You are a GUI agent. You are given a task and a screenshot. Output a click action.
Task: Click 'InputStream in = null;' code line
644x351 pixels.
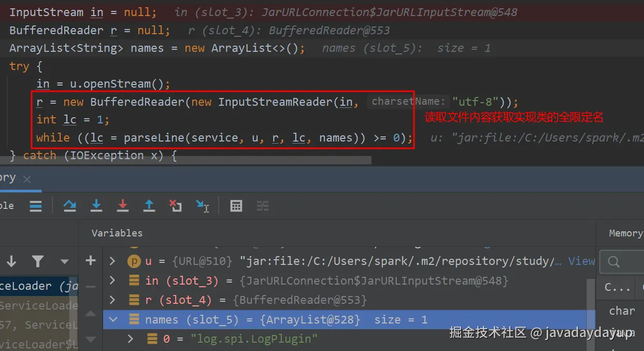[83, 12]
